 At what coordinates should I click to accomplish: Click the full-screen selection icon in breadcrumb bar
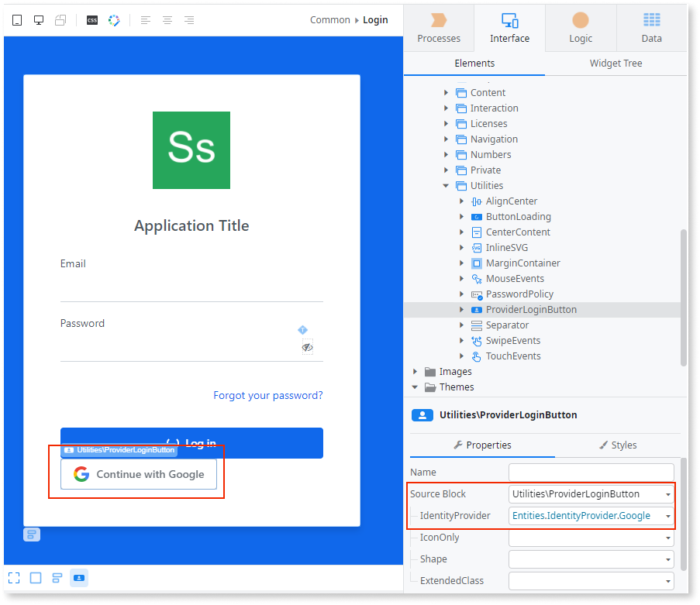14,577
